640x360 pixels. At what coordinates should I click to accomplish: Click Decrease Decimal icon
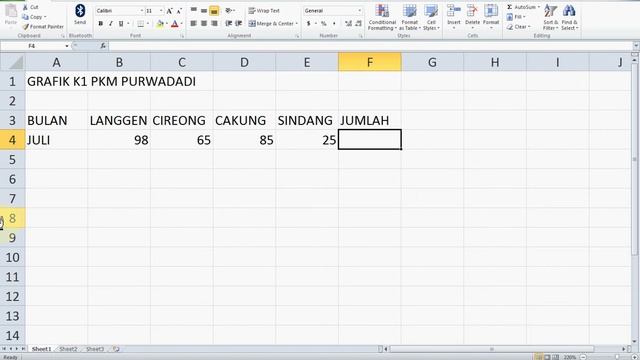click(358, 24)
